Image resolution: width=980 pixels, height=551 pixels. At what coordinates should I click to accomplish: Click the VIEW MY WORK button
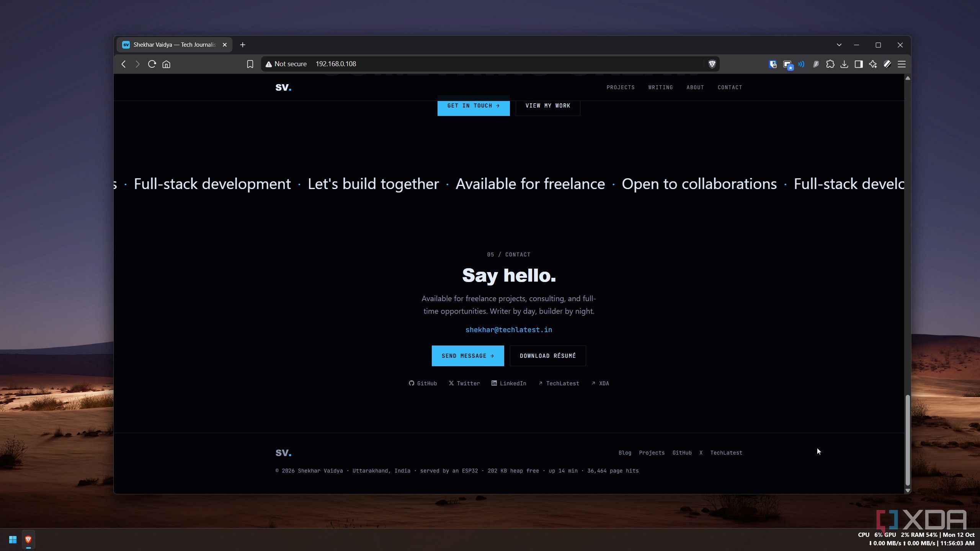click(x=548, y=106)
